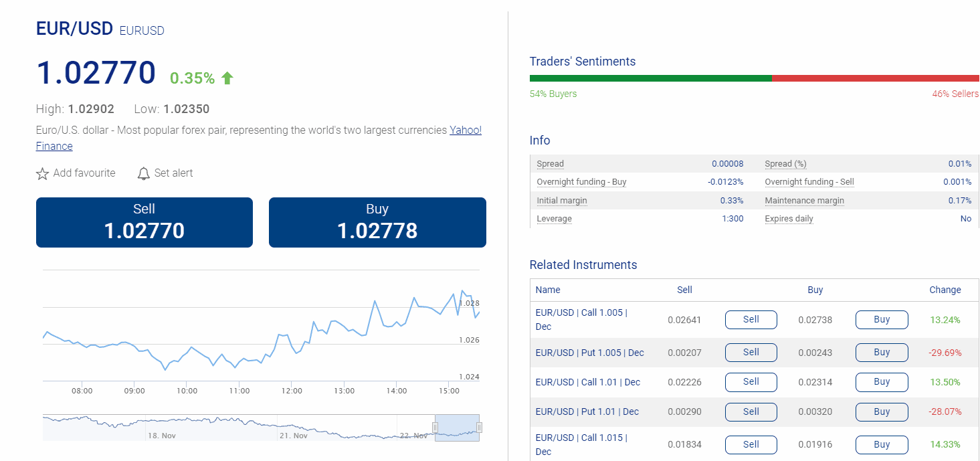Sell the EUR/USD Call 1.005 Dec option
Image resolution: width=980 pixels, height=461 pixels.
point(751,319)
